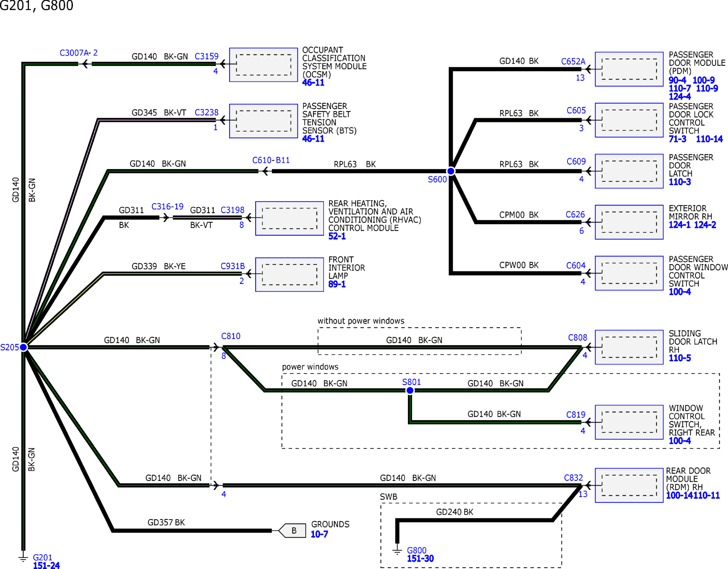The height and width of the screenshot is (569, 728).
Task: Open page link 151-24 below G201
Action: pyautogui.click(x=46, y=565)
